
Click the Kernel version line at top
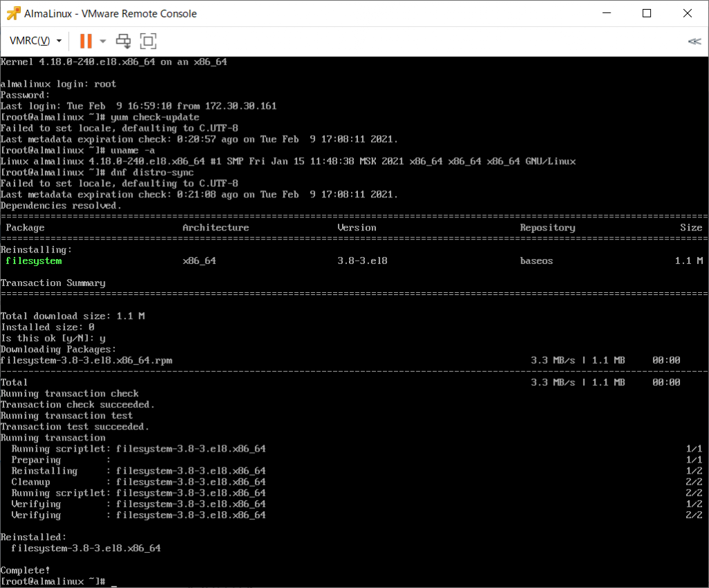[114, 62]
